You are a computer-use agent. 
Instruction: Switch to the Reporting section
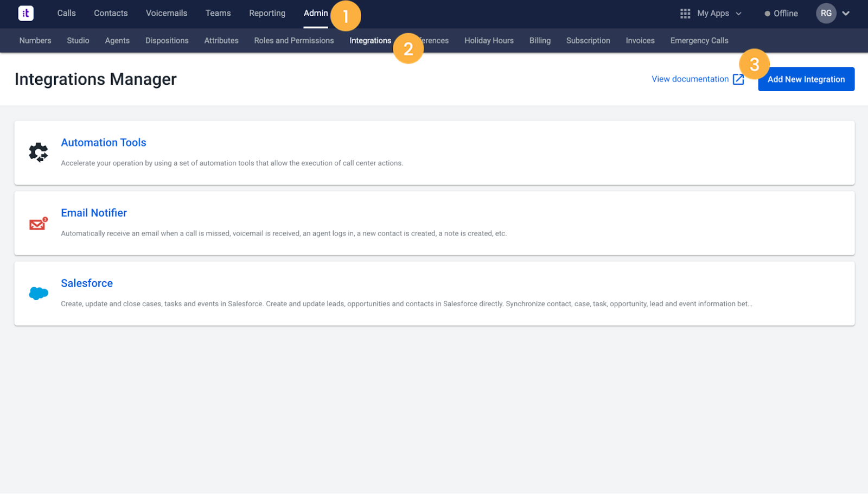pos(267,13)
